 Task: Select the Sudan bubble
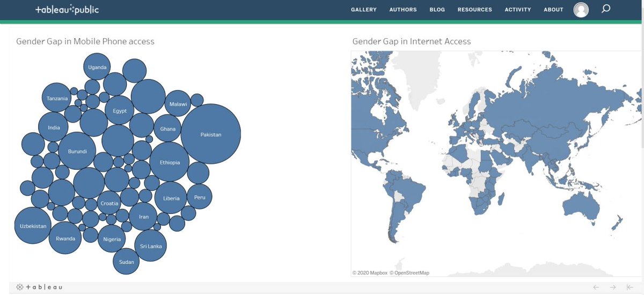[126, 262]
